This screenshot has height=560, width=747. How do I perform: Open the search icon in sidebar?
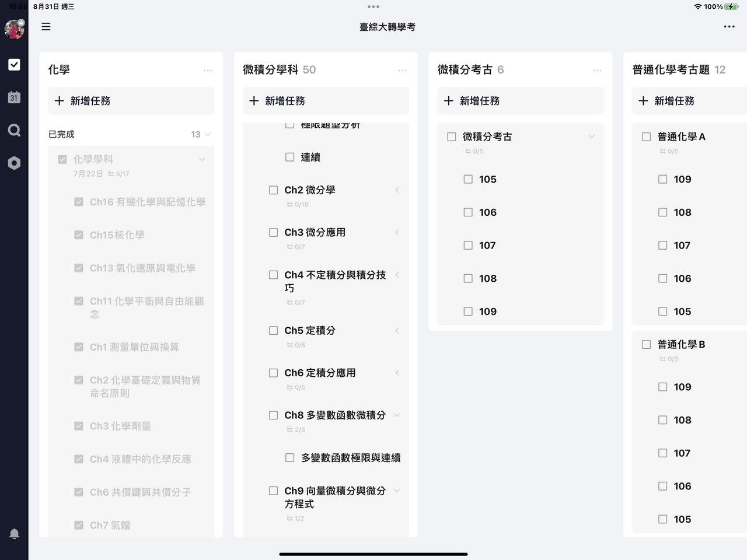(14, 130)
